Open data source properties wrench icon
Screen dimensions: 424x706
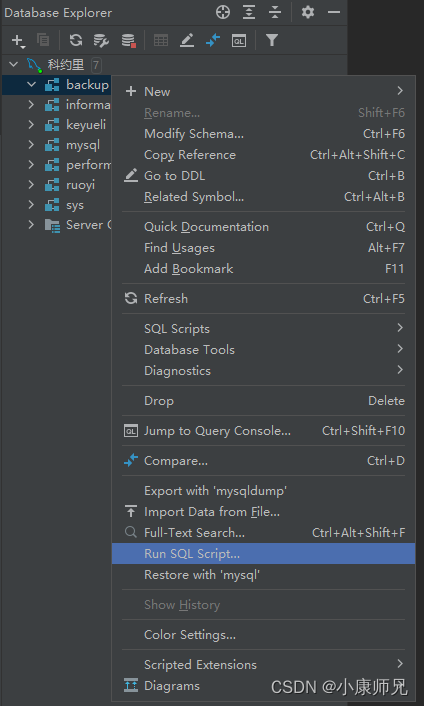(101, 41)
